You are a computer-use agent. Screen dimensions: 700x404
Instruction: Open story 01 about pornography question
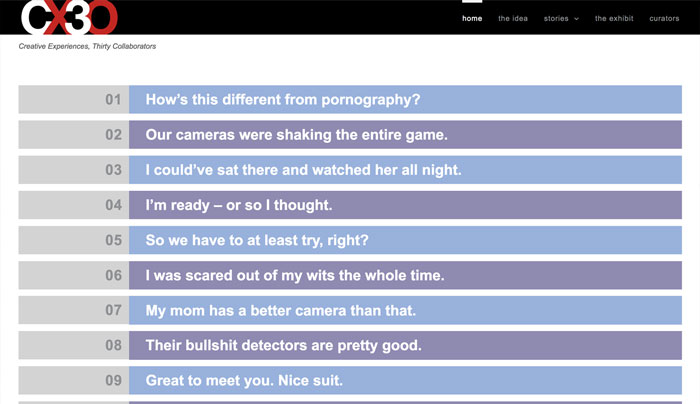pos(405,99)
